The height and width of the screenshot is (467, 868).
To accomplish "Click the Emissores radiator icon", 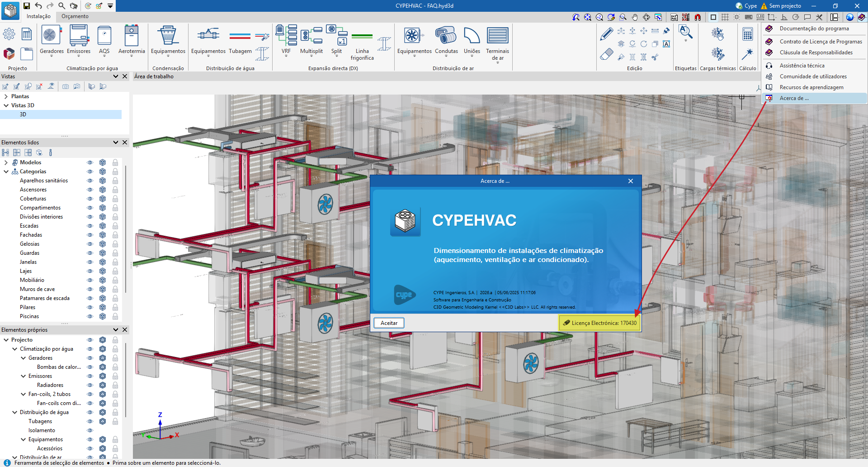I will click(79, 36).
